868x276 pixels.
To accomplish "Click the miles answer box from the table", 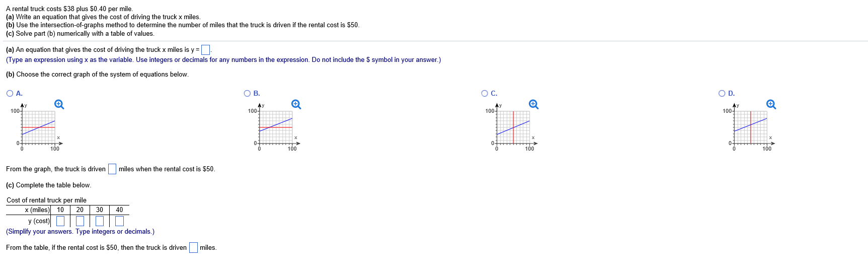I will tap(193, 248).
